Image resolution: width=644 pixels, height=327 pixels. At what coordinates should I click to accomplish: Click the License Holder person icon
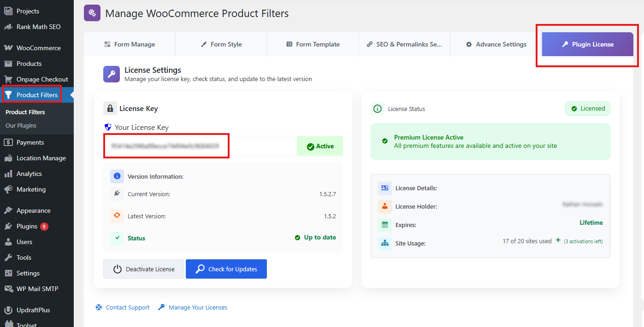(385, 206)
